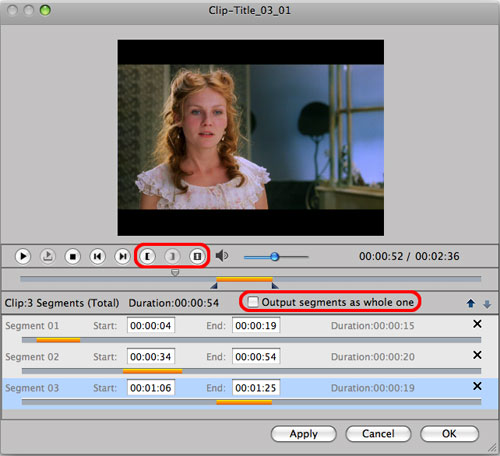Screen dimensions: 500x456
Task: Click the volume slider knob
Action: 275,257
